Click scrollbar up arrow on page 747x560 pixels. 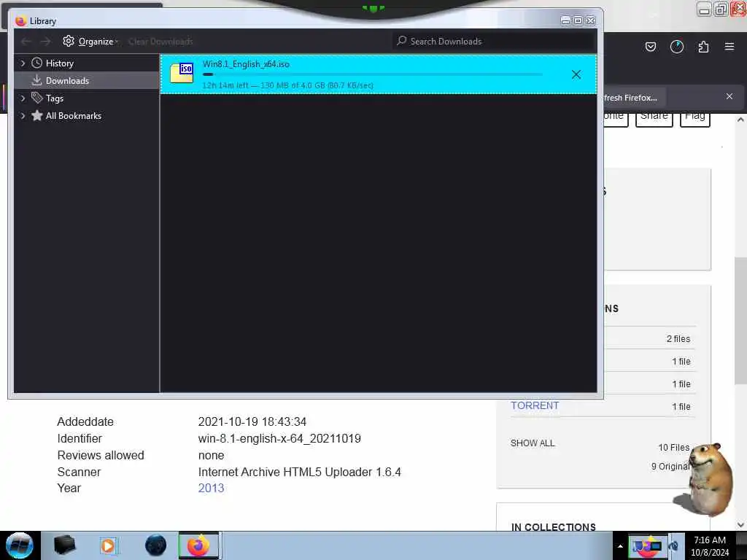[x=740, y=120]
